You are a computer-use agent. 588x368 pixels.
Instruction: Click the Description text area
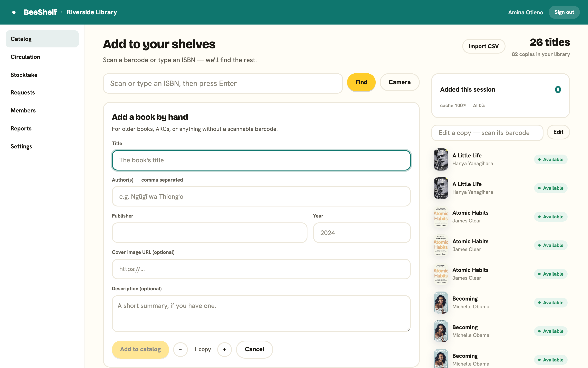point(261,313)
